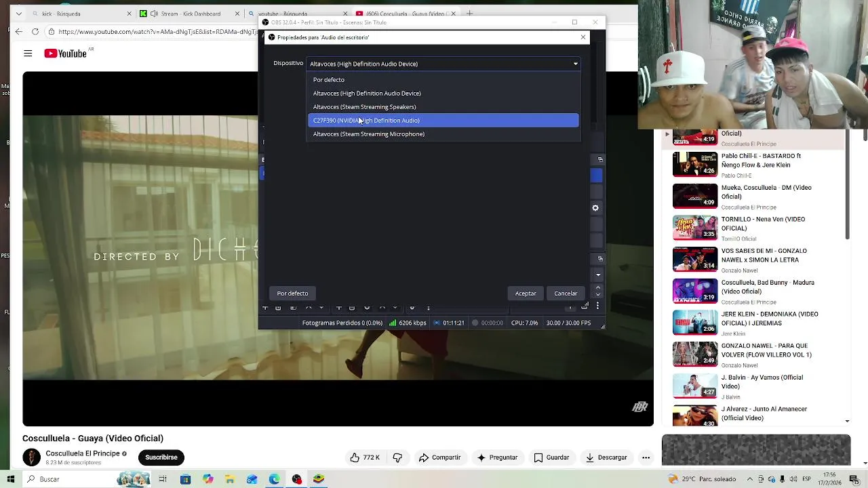This screenshot has height=488, width=868.
Task: Click the 'Por defecto' reset button
Action: point(292,293)
